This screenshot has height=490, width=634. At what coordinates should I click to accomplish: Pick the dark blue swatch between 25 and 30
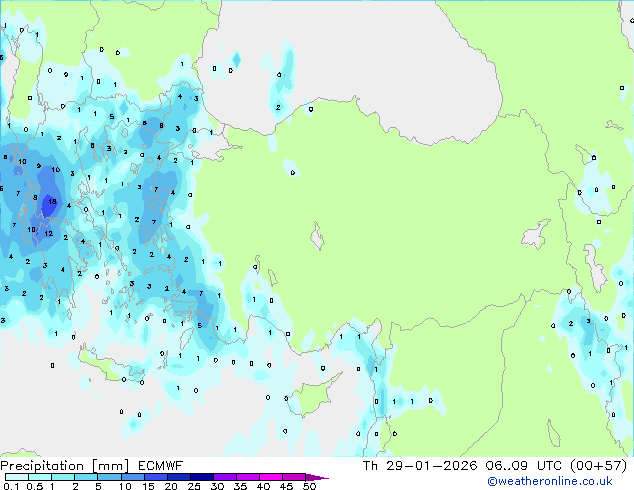click(202, 477)
